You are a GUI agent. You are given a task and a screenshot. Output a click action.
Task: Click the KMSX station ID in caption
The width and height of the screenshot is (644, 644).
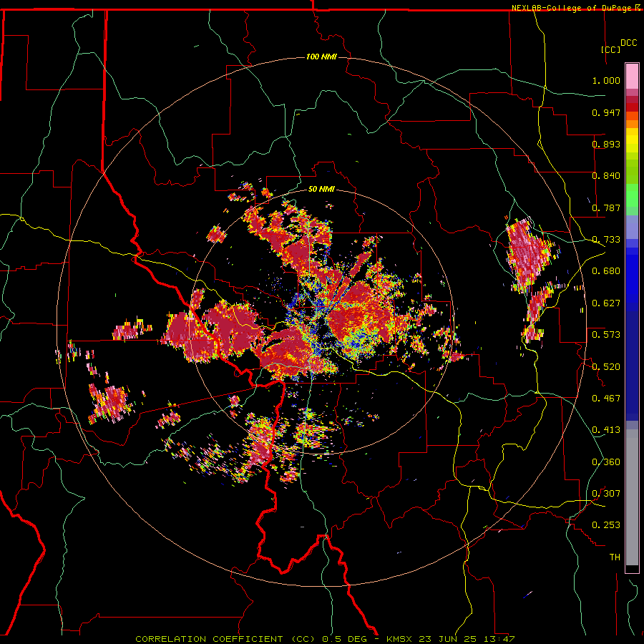click(x=401, y=639)
